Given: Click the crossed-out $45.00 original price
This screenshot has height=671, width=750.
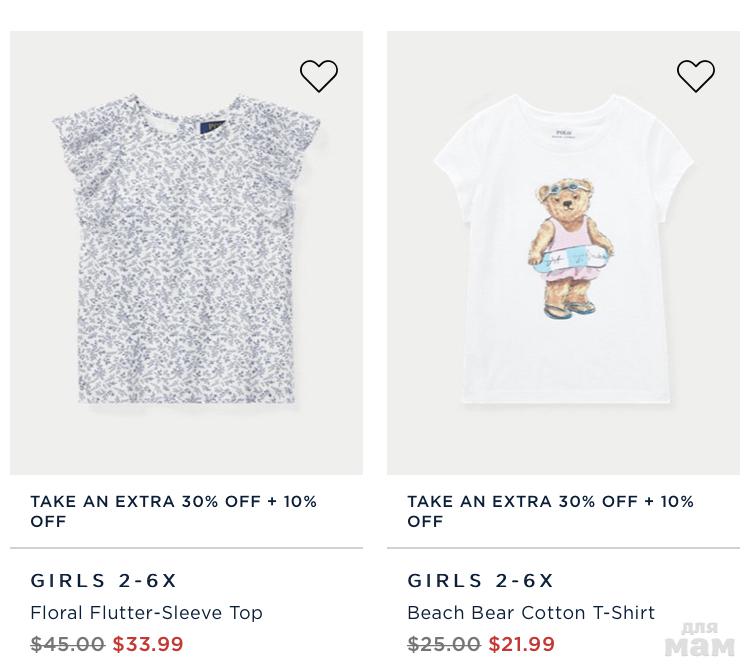Looking at the screenshot, I should 67,644.
